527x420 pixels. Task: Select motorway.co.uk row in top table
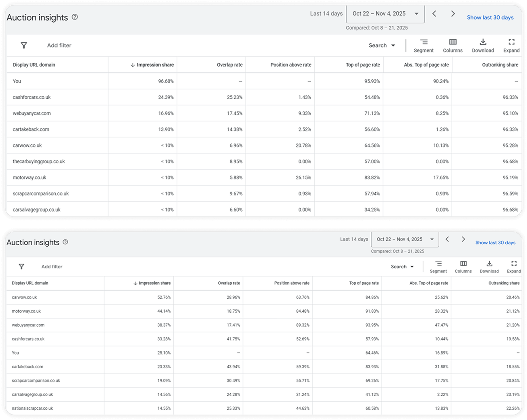coord(264,178)
